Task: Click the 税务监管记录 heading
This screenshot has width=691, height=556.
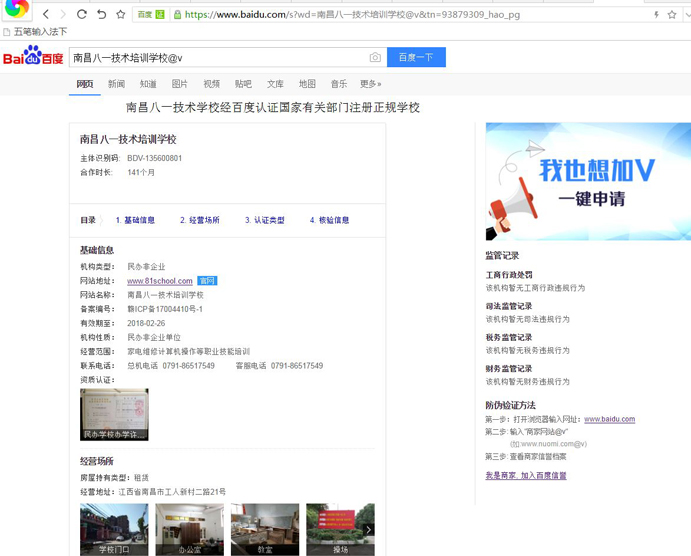Action: tap(509, 337)
